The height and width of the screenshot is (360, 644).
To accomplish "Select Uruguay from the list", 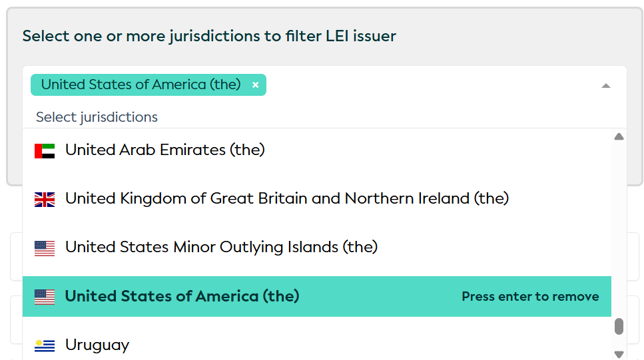I will (x=97, y=345).
